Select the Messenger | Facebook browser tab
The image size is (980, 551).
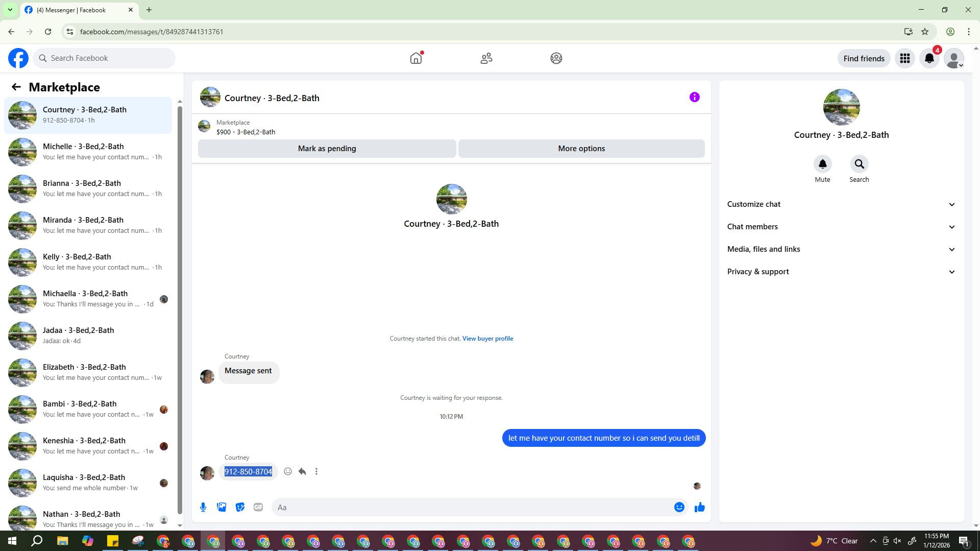[79, 10]
